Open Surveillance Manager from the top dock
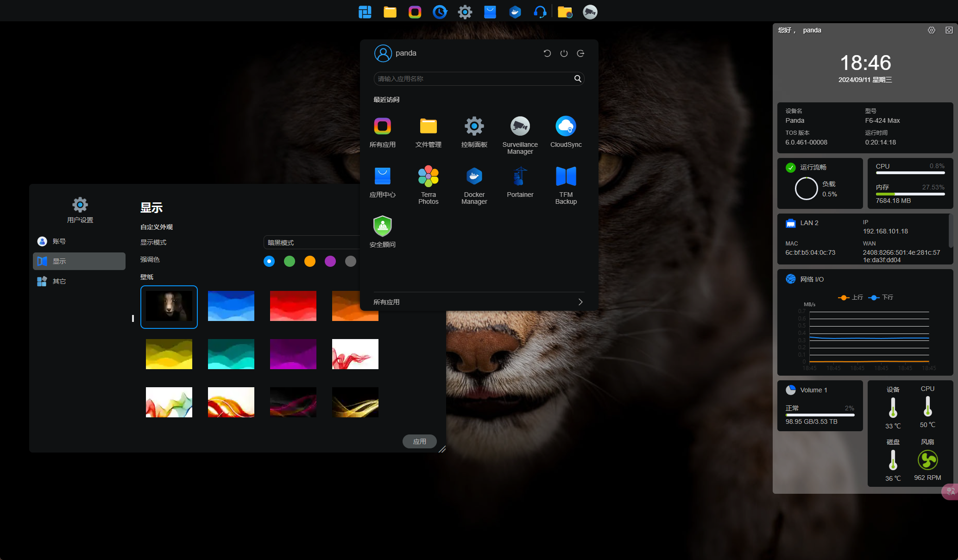 [x=590, y=12]
